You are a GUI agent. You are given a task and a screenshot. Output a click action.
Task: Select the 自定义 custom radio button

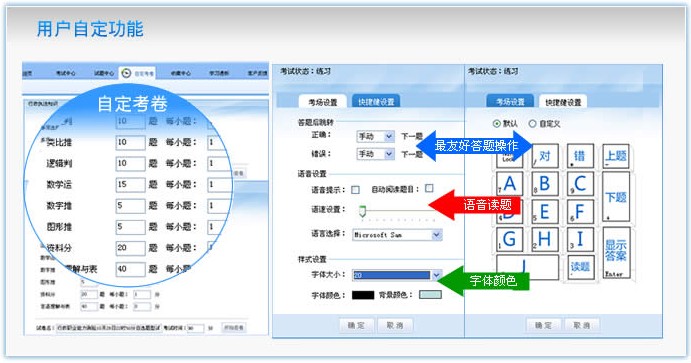pyautogui.click(x=532, y=124)
